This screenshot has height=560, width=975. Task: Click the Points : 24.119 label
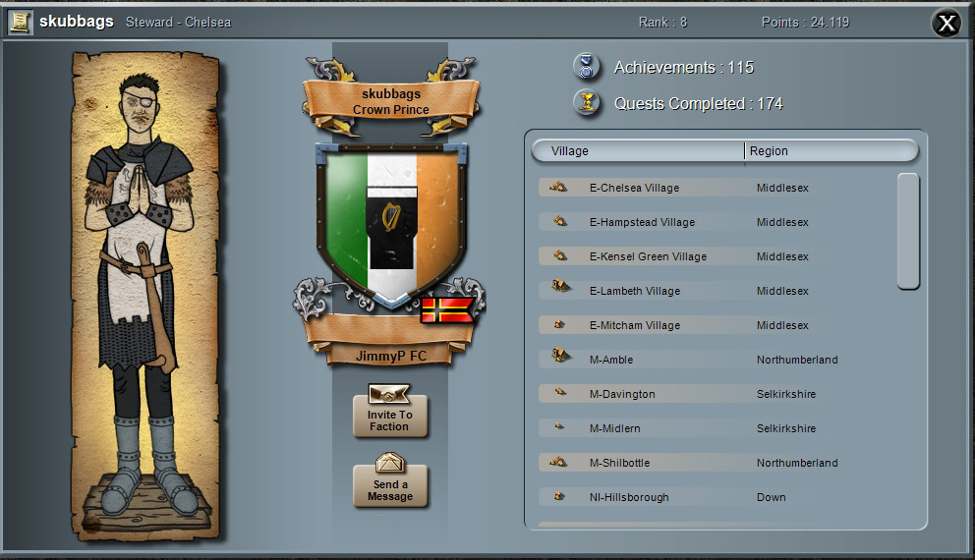click(805, 23)
